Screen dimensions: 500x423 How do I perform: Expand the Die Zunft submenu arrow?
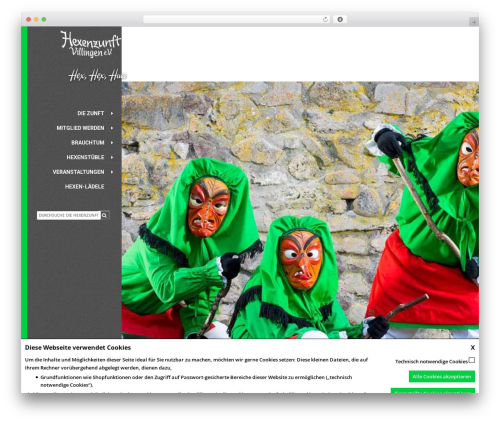click(x=112, y=113)
